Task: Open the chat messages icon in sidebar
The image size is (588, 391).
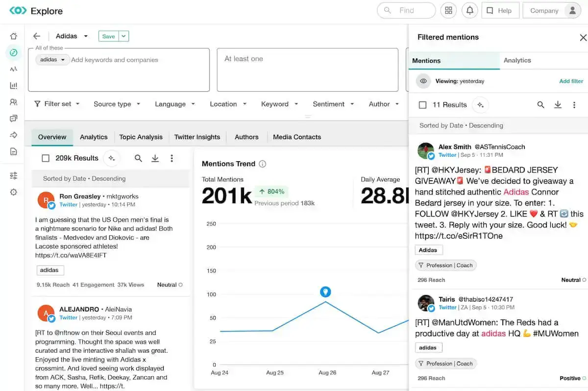Action: click(x=13, y=118)
